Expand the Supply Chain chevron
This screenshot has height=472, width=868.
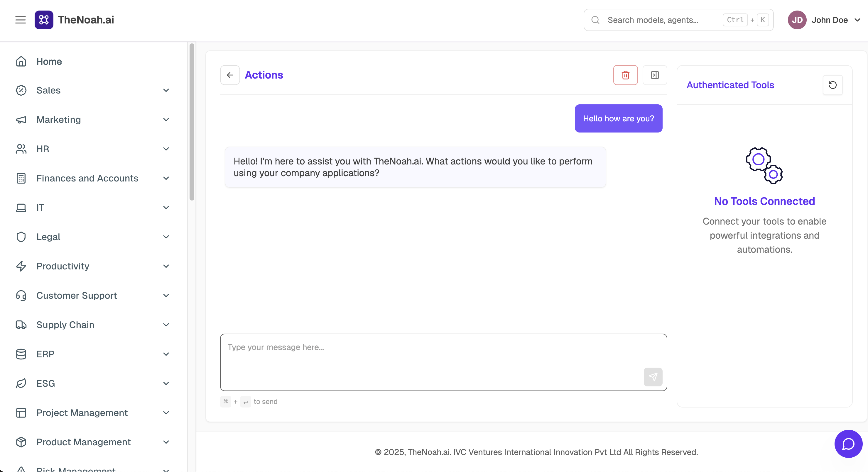point(166,325)
